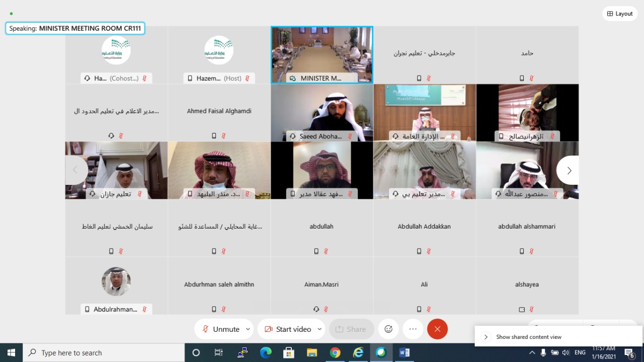Image resolution: width=644 pixels, height=362 pixels.
Task: Open Google Chrome from the taskbar
Action: (335, 353)
